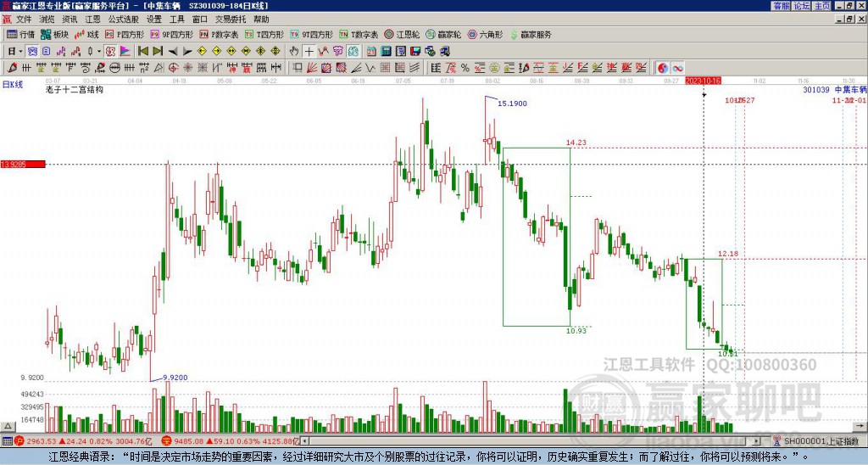Screen dimensions: 868x465
Task: Select the percent sign tool
Action: coord(465,68)
